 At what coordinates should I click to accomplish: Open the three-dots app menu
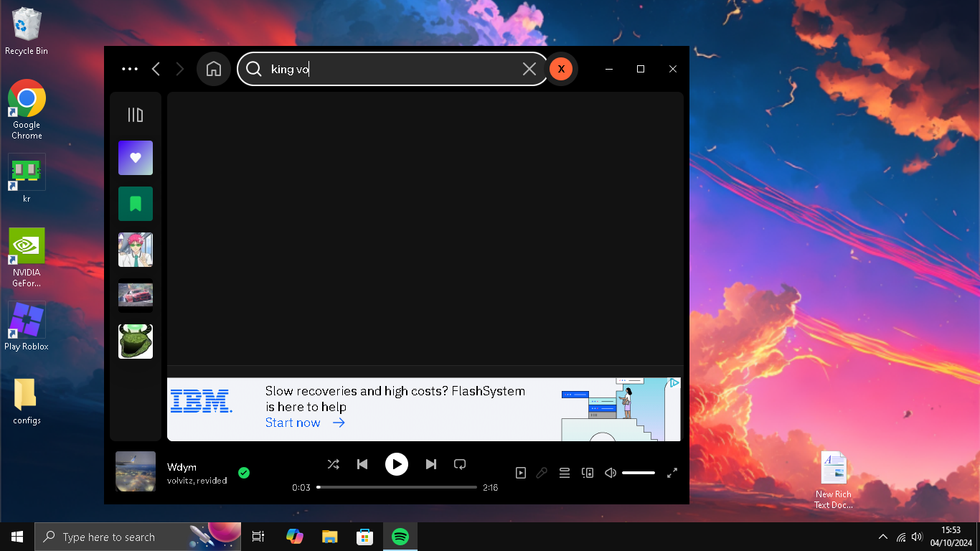click(x=130, y=69)
